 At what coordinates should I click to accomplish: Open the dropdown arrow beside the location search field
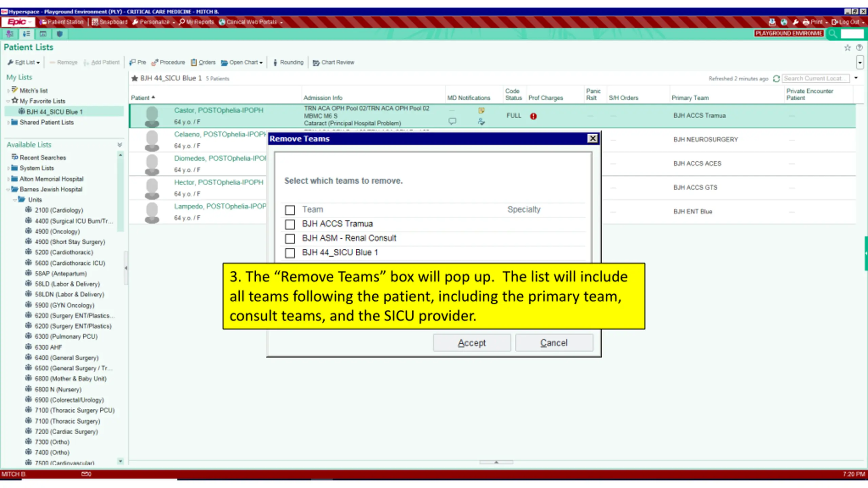[x=856, y=79]
